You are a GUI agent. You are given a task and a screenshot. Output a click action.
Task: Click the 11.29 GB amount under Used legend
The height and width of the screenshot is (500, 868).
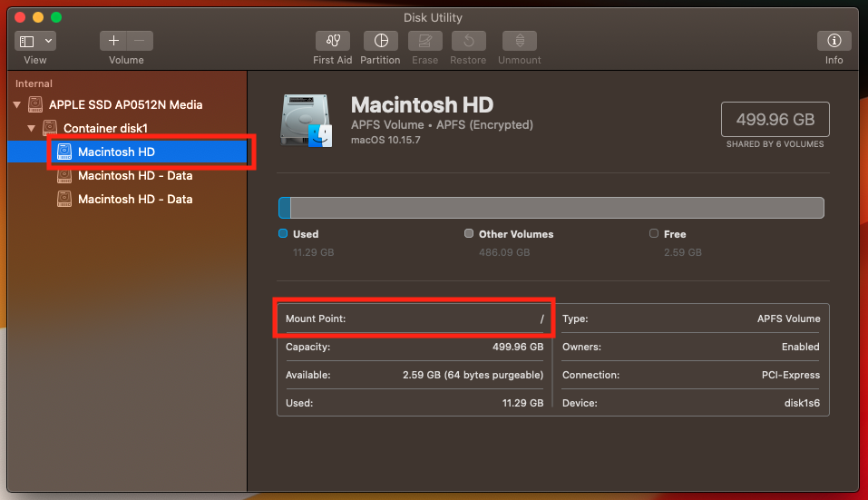pyautogui.click(x=313, y=252)
